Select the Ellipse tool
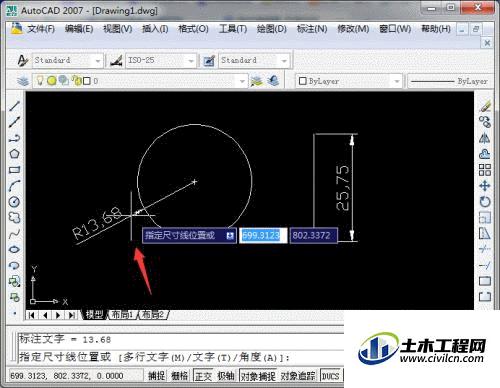Viewport: 500px width, 388px height. click(14, 249)
